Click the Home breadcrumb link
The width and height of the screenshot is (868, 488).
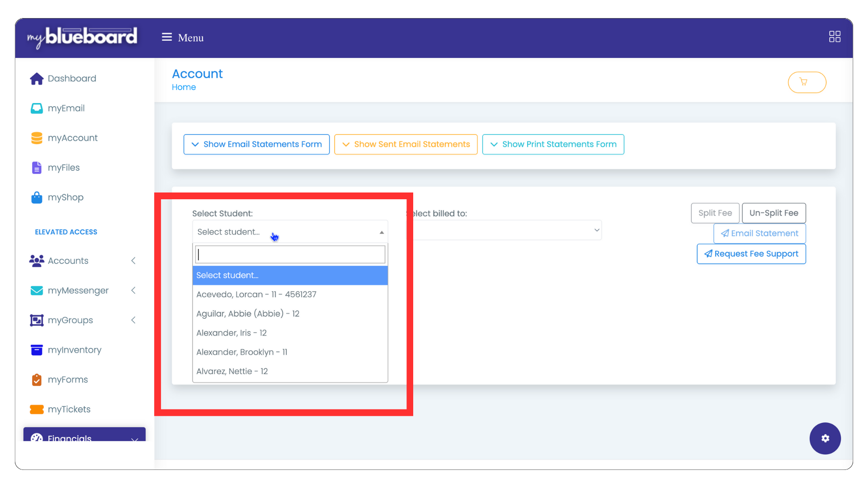(x=184, y=87)
